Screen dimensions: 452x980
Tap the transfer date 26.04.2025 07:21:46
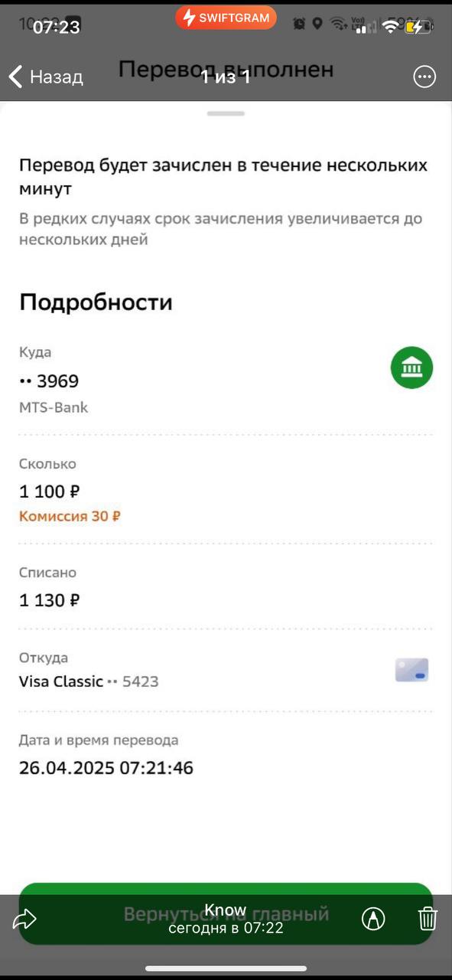[106, 768]
